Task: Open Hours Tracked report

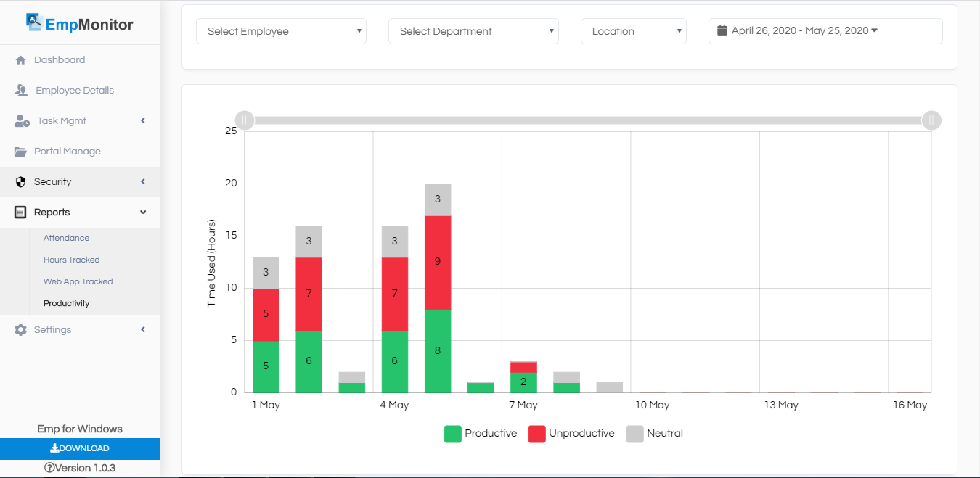Action: pos(72,260)
